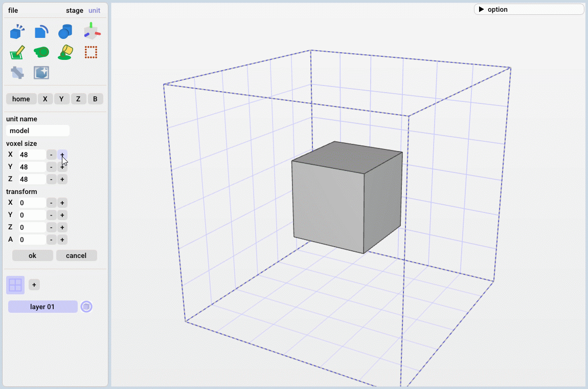Increase transform X with plus
588x389 pixels.
62,203
